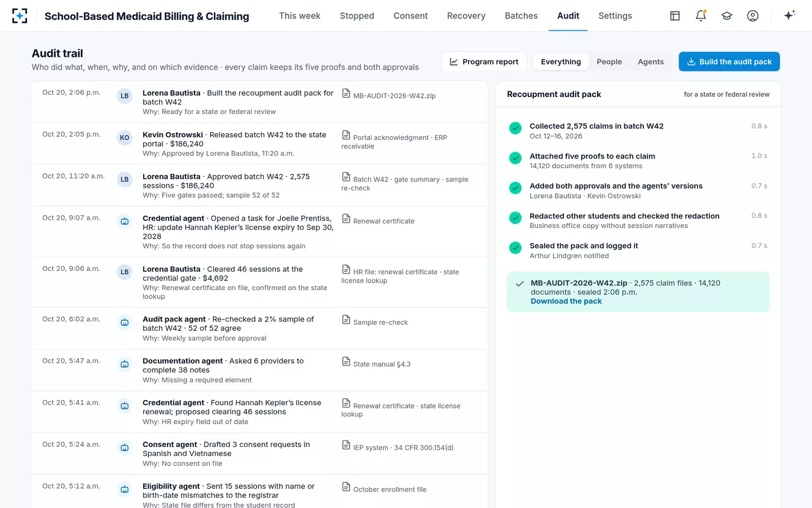Open the Recovery tab
The image size is (812, 508).
click(466, 16)
